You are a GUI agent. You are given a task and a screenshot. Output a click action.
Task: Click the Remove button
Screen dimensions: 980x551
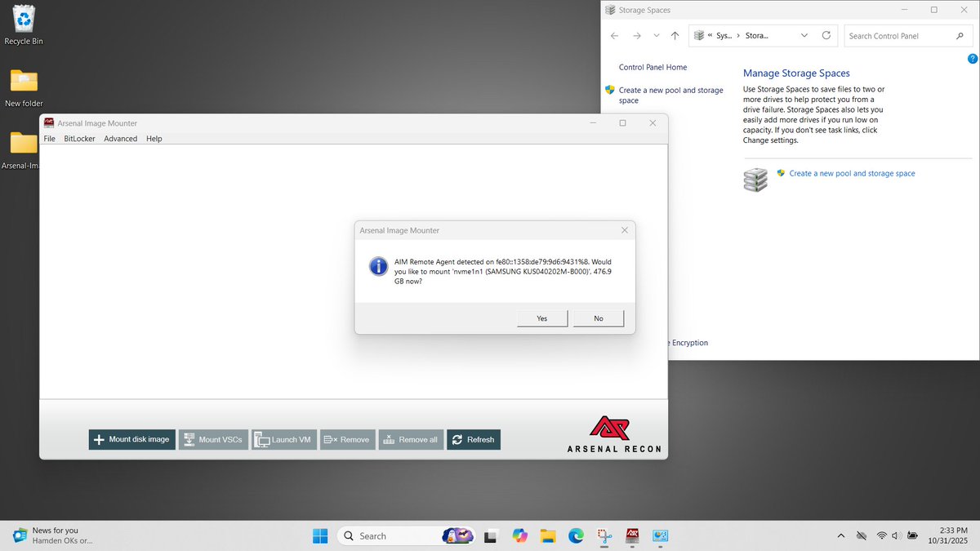pyautogui.click(x=347, y=439)
